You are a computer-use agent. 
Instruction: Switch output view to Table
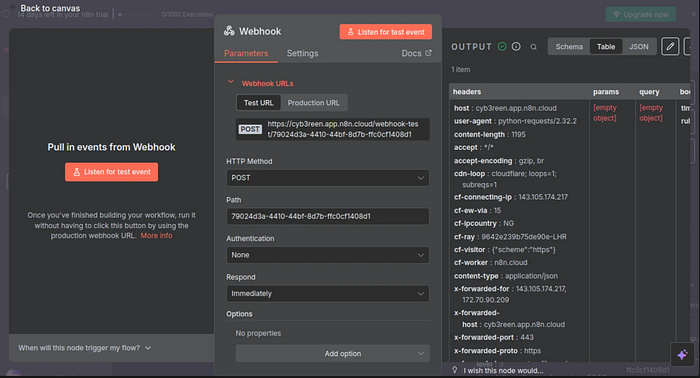[606, 46]
